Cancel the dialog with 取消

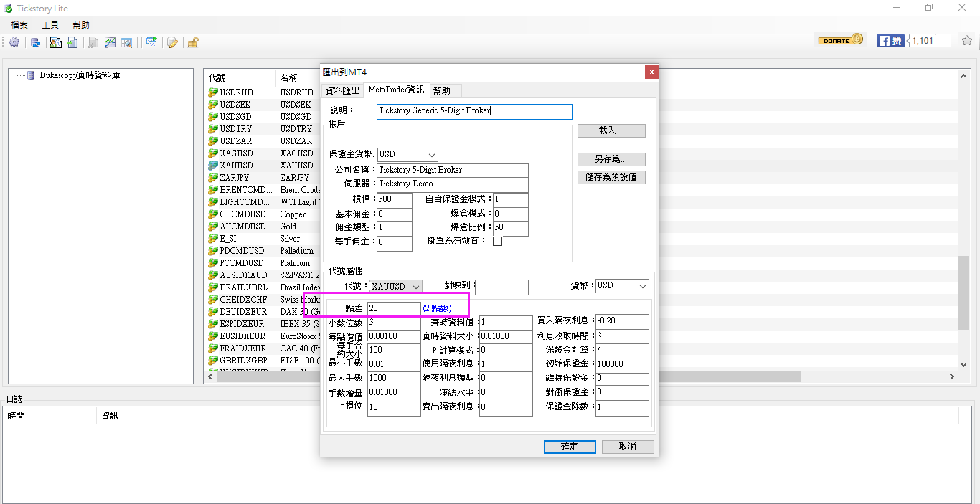[x=628, y=447]
